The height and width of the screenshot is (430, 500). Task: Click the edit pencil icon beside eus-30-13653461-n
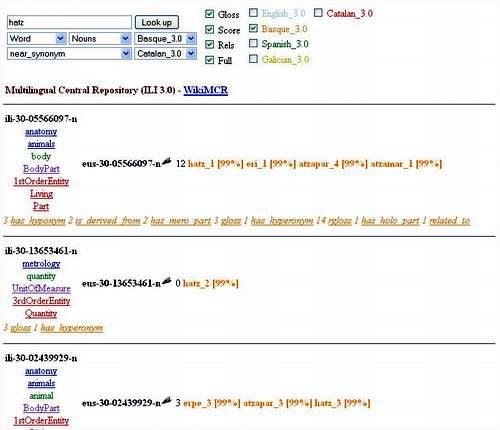167,281
